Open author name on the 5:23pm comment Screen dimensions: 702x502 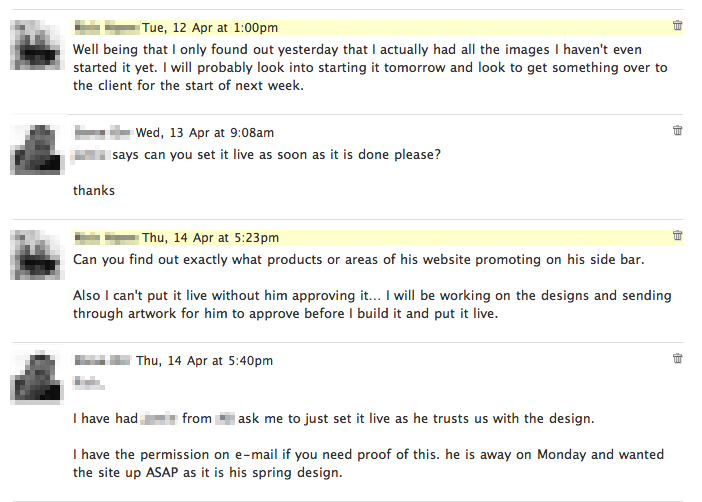tap(105, 238)
